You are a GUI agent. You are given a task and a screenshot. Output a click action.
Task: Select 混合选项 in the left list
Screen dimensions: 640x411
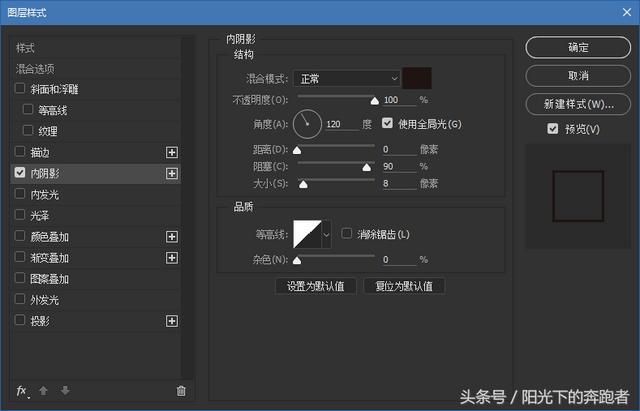tap(35, 69)
